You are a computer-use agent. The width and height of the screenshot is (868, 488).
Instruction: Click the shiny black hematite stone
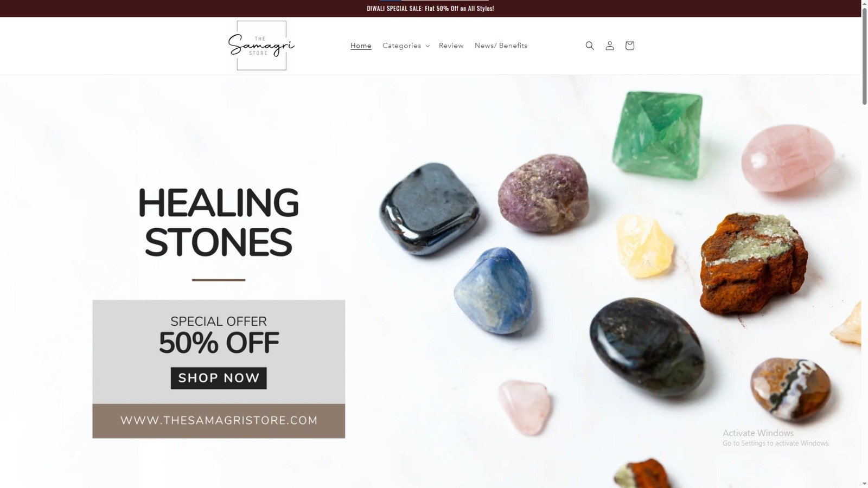pyautogui.click(x=429, y=209)
